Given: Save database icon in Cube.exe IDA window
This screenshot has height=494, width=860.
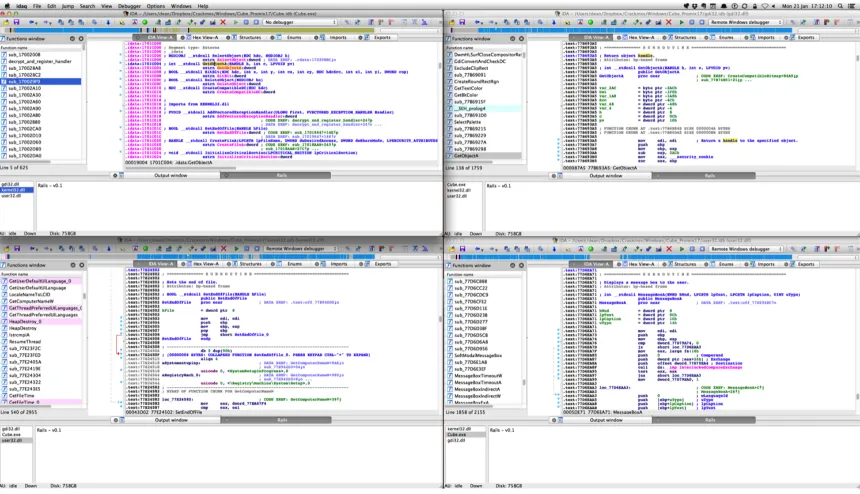Looking at the screenshot, I should [x=16, y=22].
